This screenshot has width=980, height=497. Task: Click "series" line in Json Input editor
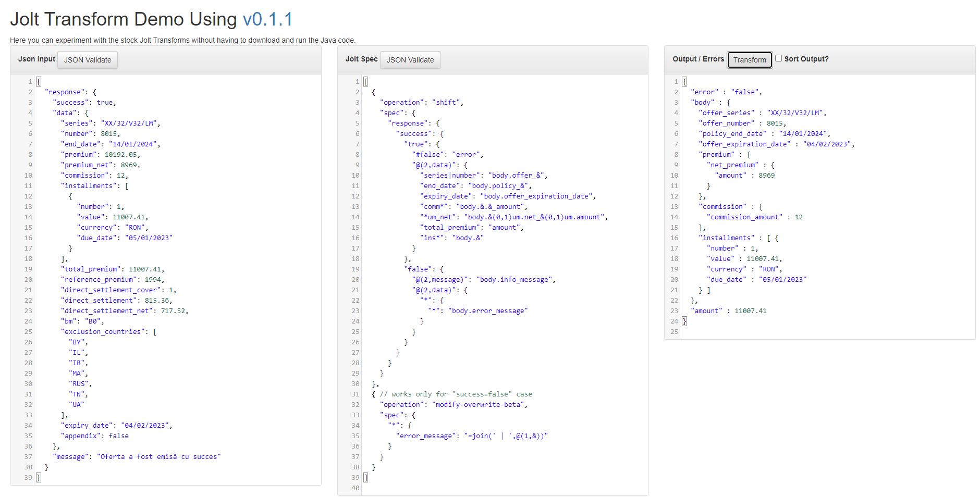[x=111, y=123]
